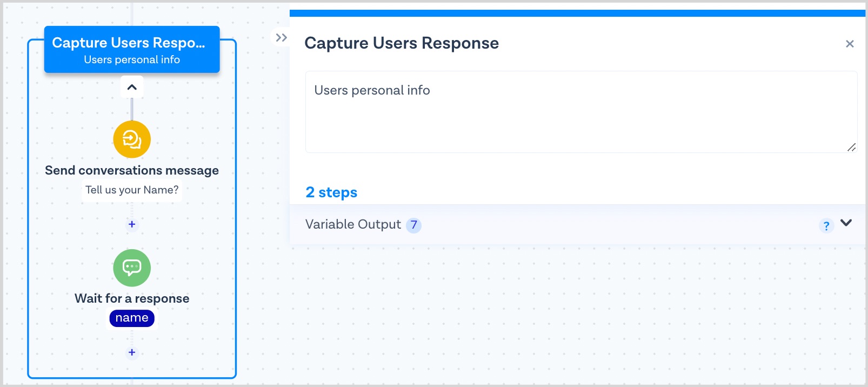The image size is (868, 387).
Task: Collapse the side panel with double-arrow icon
Action: (x=281, y=38)
